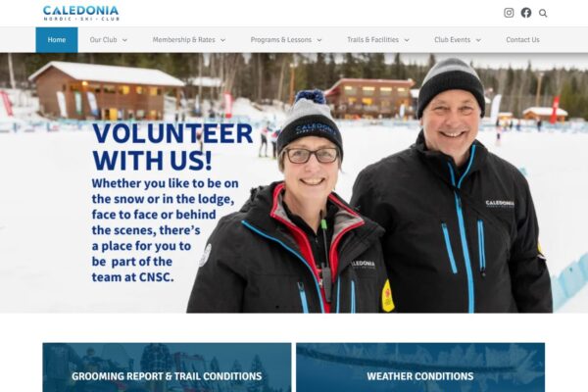588x392 pixels.
Task: Open Grooming Report & Trail Conditions tile
Action: point(167,367)
